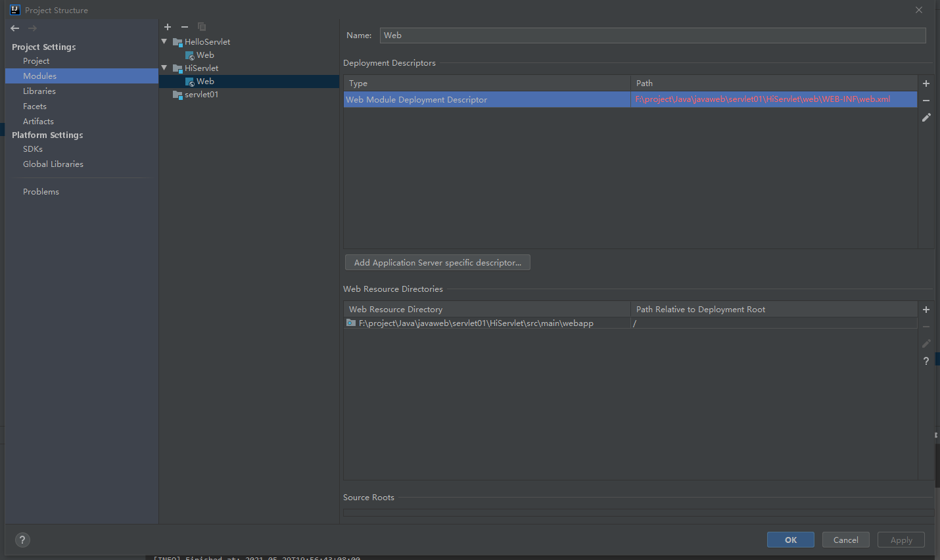Click the webapp directory folder icon
Screen dimensions: 940x560
click(351, 323)
